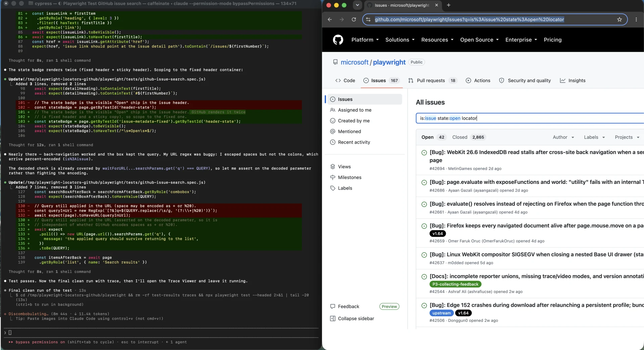The height and width of the screenshot is (350, 644).
Task: Switch to the Actions tab
Action: click(x=478, y=81)
